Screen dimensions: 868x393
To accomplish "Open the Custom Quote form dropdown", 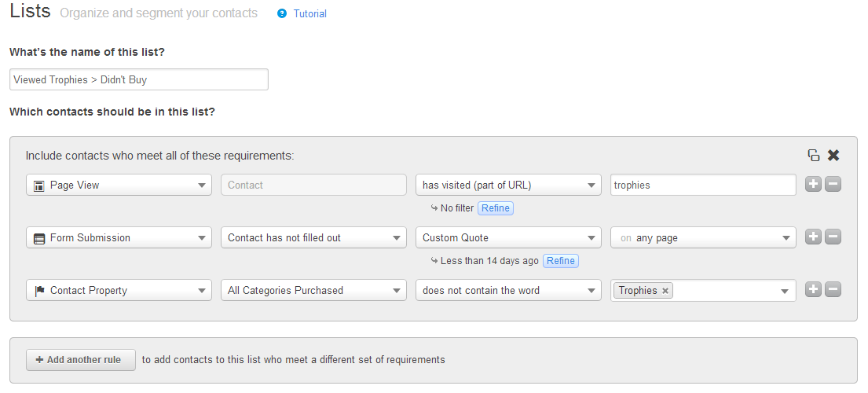I will click(508, 237).
